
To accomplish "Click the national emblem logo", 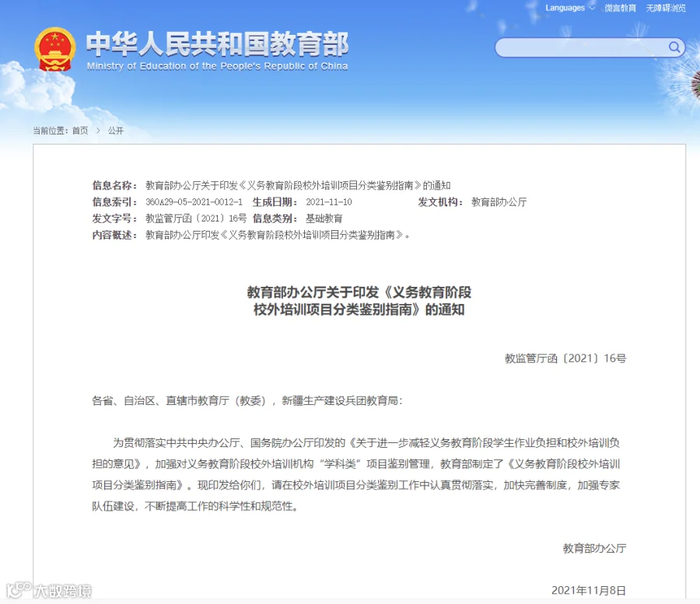I will click(x=55, y=50).
